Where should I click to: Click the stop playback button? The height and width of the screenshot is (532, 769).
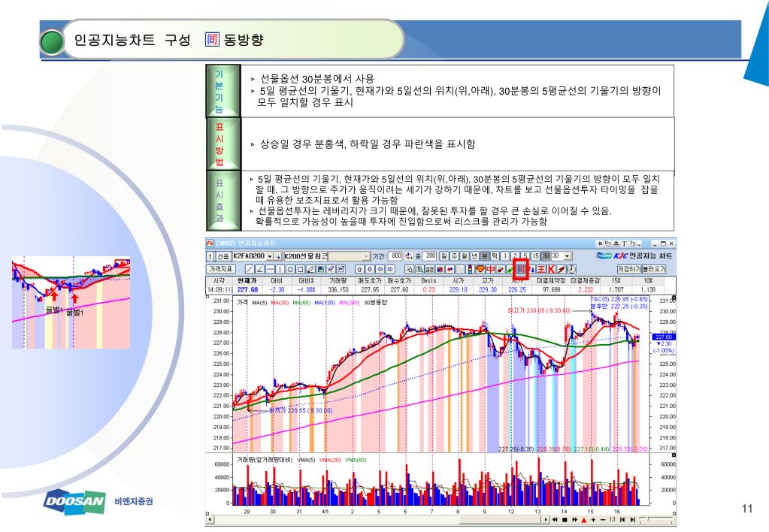565,520
